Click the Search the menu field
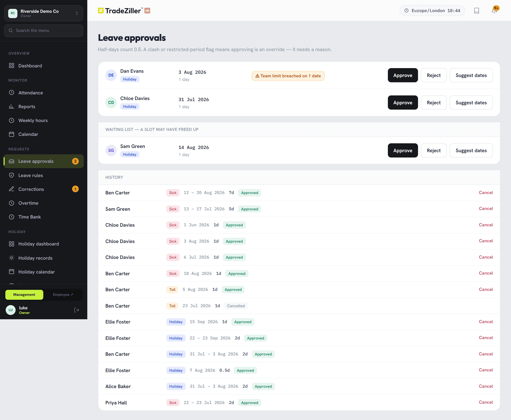The height and width of the screenshot is (420, 511). tap(44, 31)
